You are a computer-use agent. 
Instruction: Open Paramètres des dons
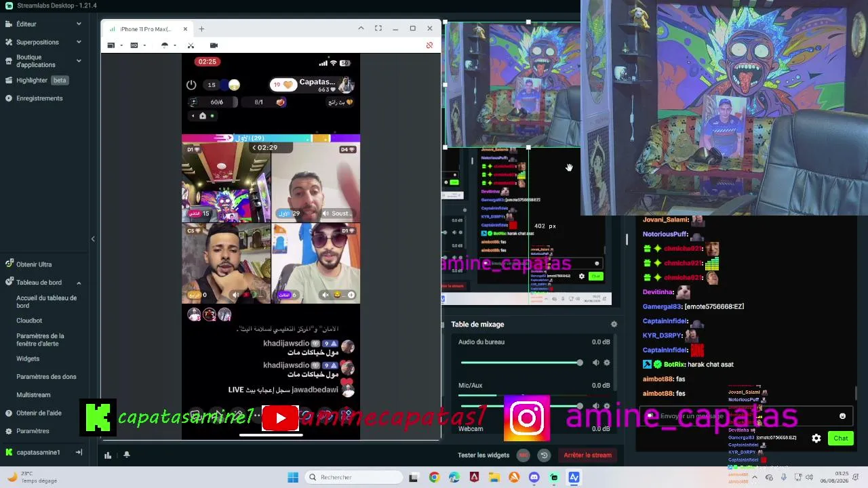click(46, 377)
